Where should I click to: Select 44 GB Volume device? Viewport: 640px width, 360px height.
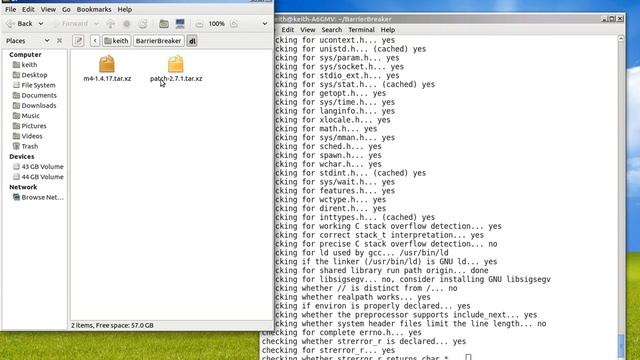(x=38, y=177)
